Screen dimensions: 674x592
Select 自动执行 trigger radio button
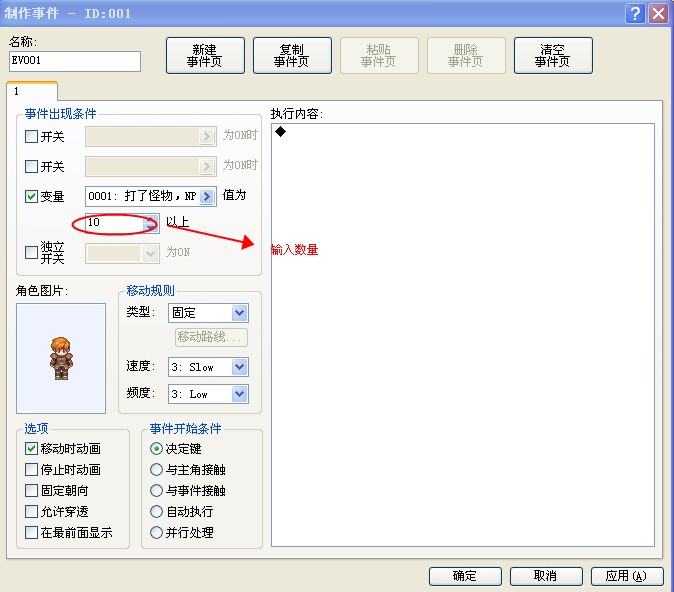tap(156, 512)
